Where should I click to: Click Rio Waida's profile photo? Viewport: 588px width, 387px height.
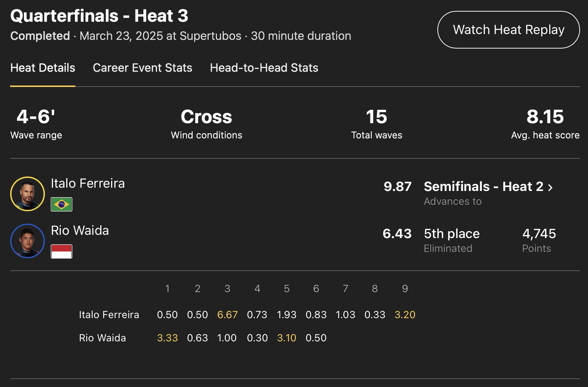[x=28, y=241]
